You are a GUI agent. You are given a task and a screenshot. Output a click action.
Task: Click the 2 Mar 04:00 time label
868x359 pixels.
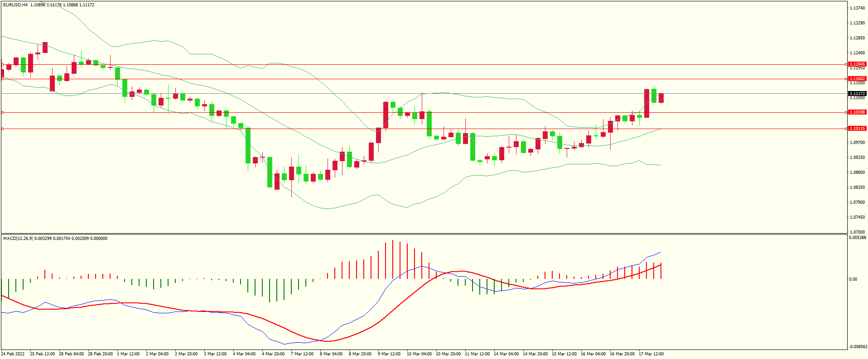(157, 354)
